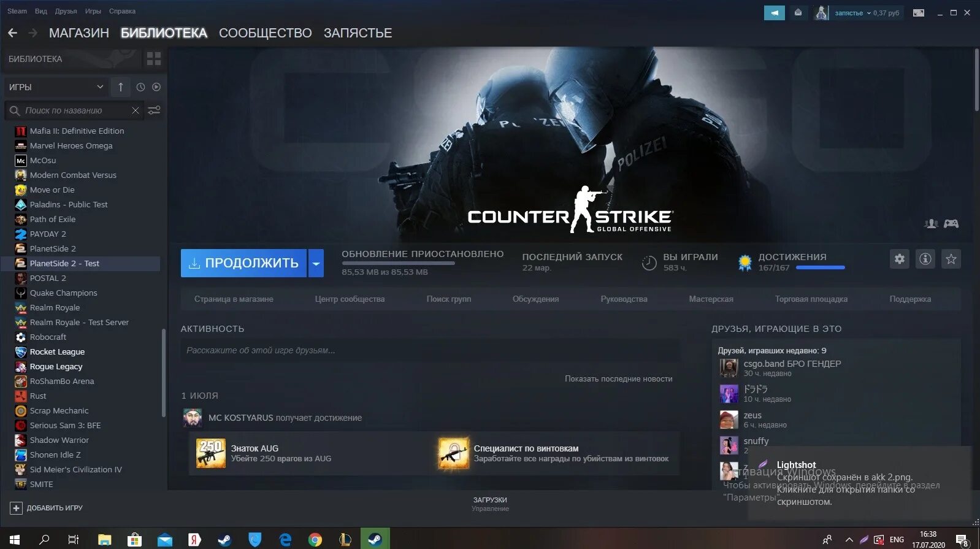Focus the library search field

(75, 110)
